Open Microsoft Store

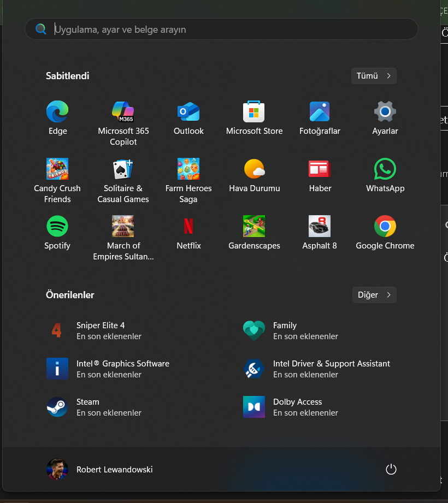tap(254, 117)
